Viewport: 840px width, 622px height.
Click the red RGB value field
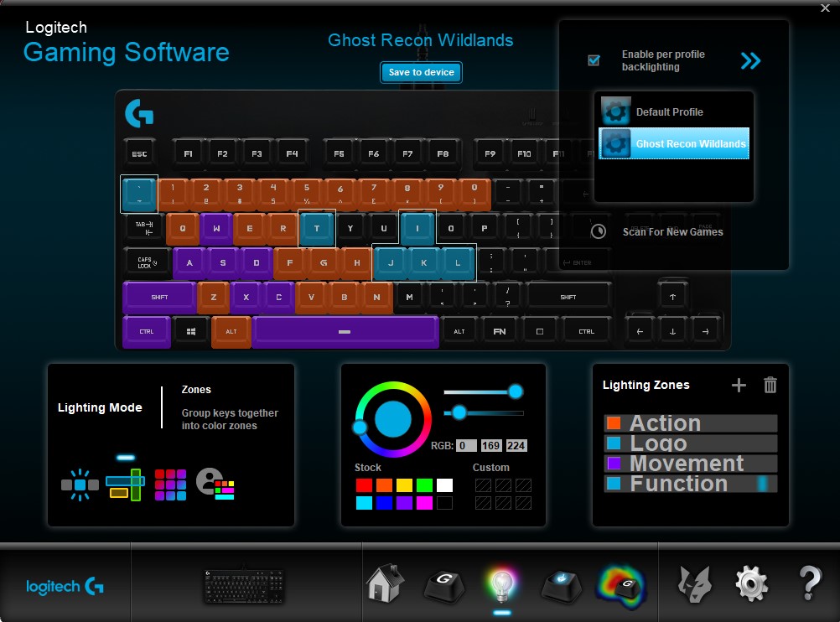coord(466,446)
